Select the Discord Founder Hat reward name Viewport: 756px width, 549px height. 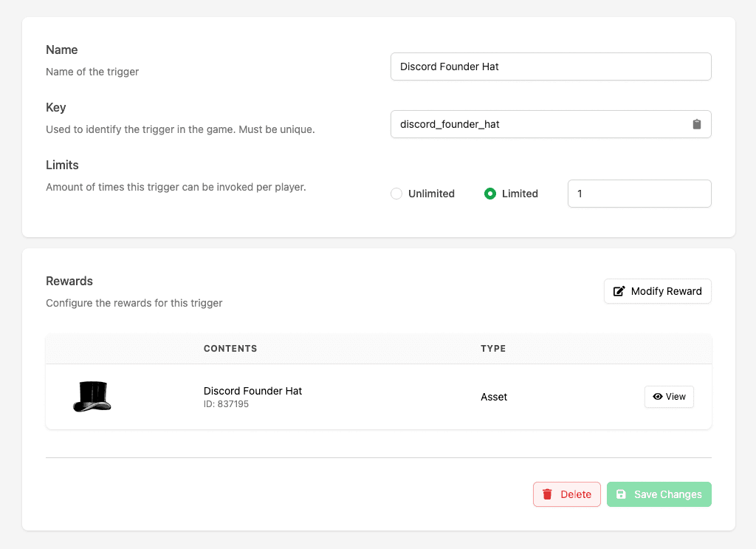(x=252, y=391)
